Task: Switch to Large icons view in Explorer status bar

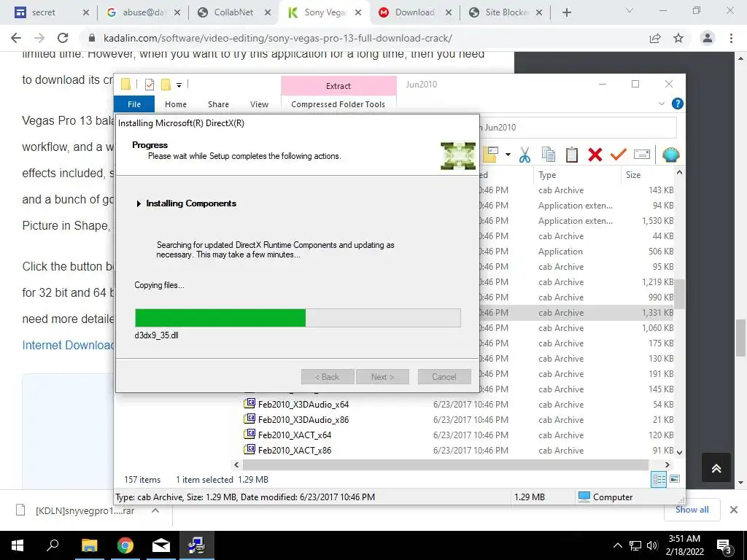Action: coord(675,479)
